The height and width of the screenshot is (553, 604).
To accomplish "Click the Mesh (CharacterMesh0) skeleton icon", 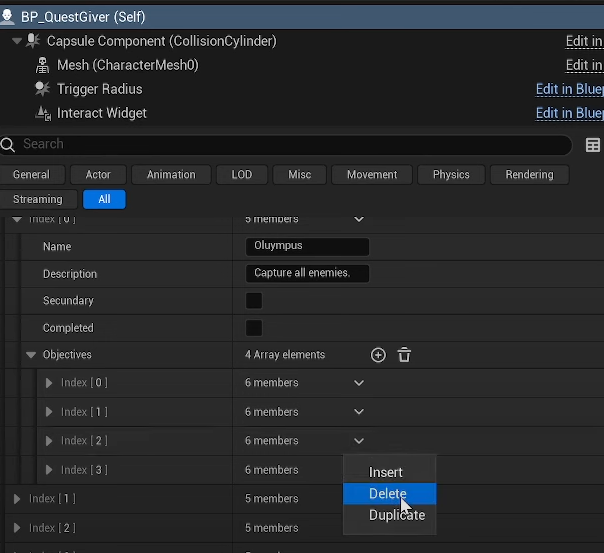I will click(x=42, y=65).
